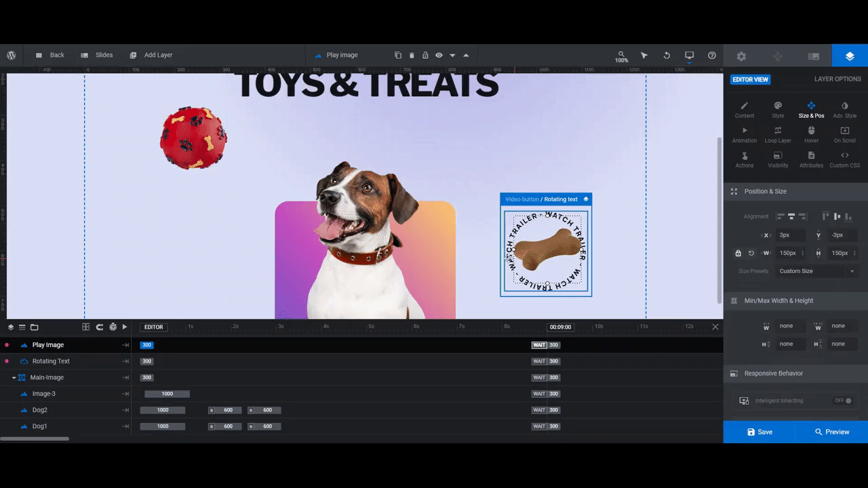The image size is (868, 488).
Task: Open the Adv. Style layer option
Action: click(x=844, y=110)
